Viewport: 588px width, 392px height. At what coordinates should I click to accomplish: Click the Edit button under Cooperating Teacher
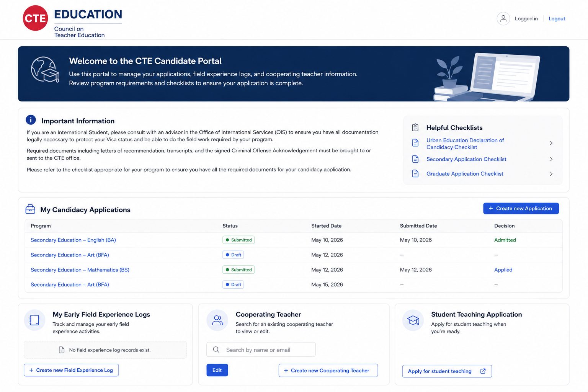(217, 370)
